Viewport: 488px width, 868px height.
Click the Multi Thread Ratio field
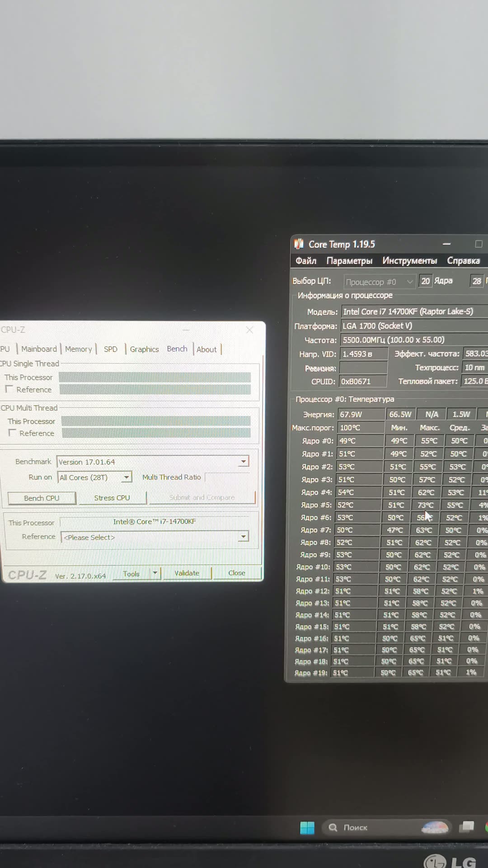click(x=227, y=477)
